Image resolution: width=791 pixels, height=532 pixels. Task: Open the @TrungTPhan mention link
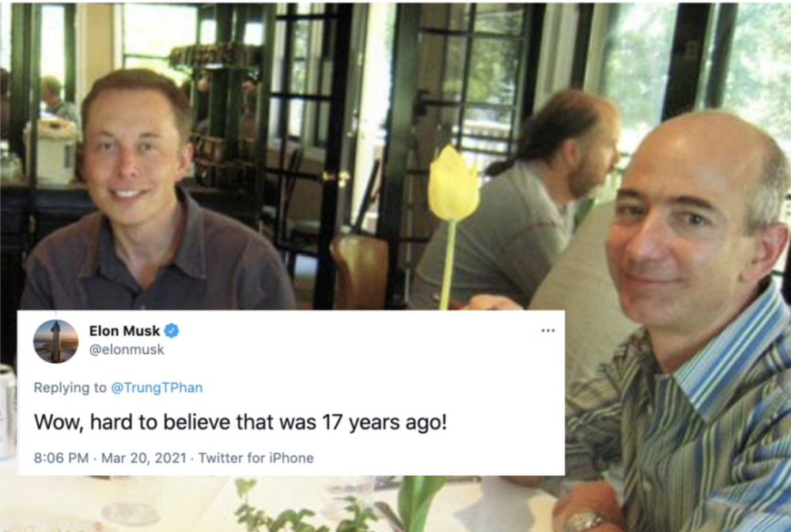pos(157,387)
